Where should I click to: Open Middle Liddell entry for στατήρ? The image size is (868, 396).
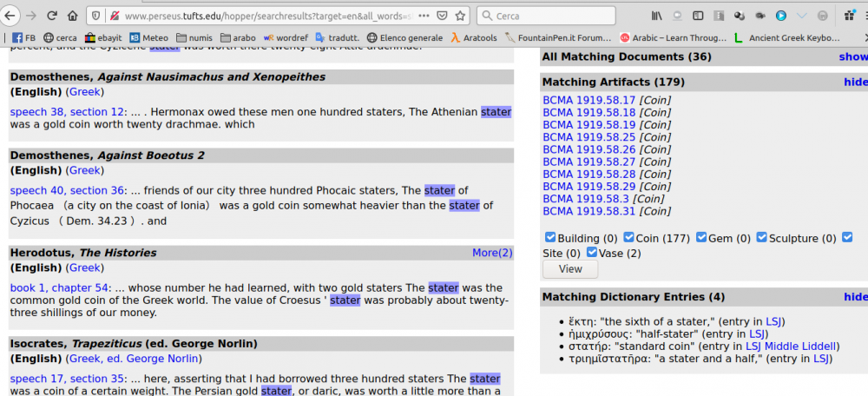[x=801, y=346]
